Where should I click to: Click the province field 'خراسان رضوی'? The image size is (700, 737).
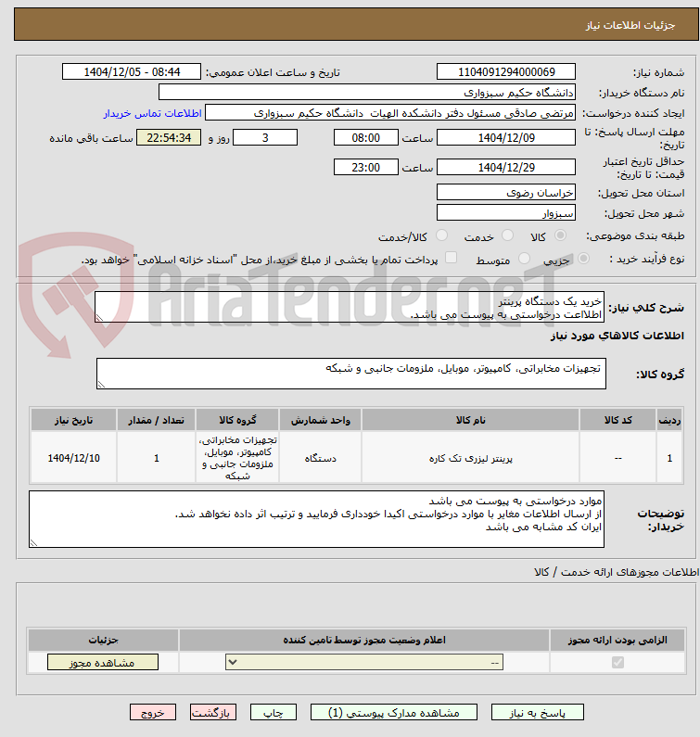506,192
